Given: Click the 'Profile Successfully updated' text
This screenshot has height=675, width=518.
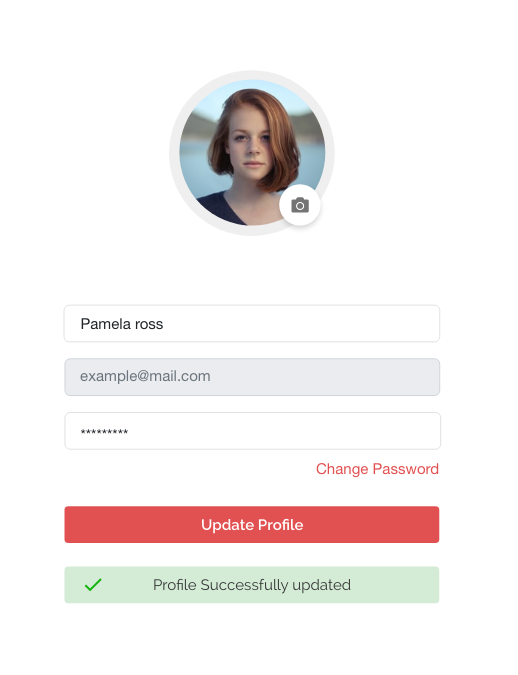Looking at the screenshot, I should (252, 585).
